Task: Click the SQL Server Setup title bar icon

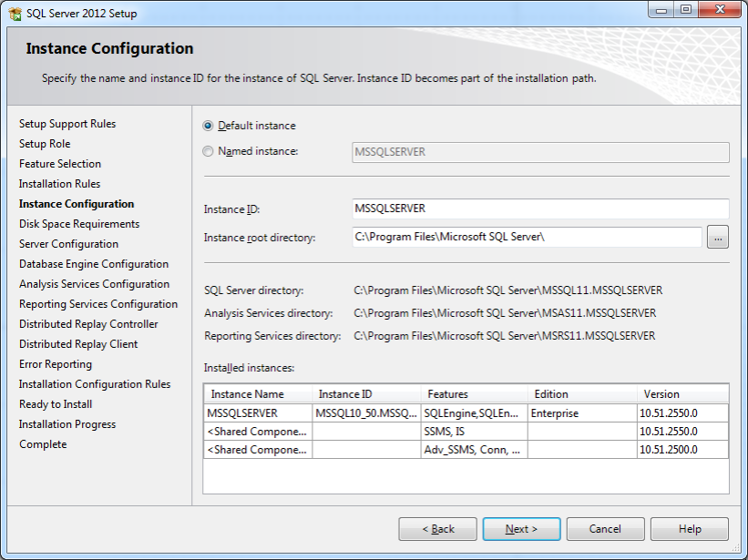Action: [15, 14]
